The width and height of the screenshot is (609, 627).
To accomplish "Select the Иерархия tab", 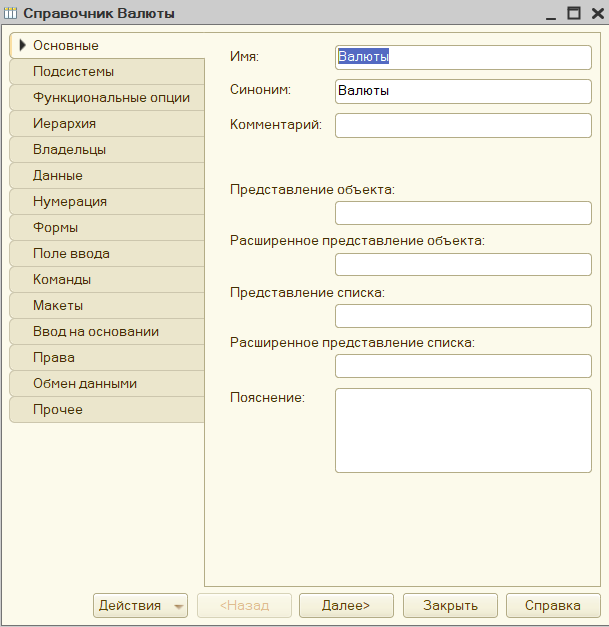I will coord(106,124).
